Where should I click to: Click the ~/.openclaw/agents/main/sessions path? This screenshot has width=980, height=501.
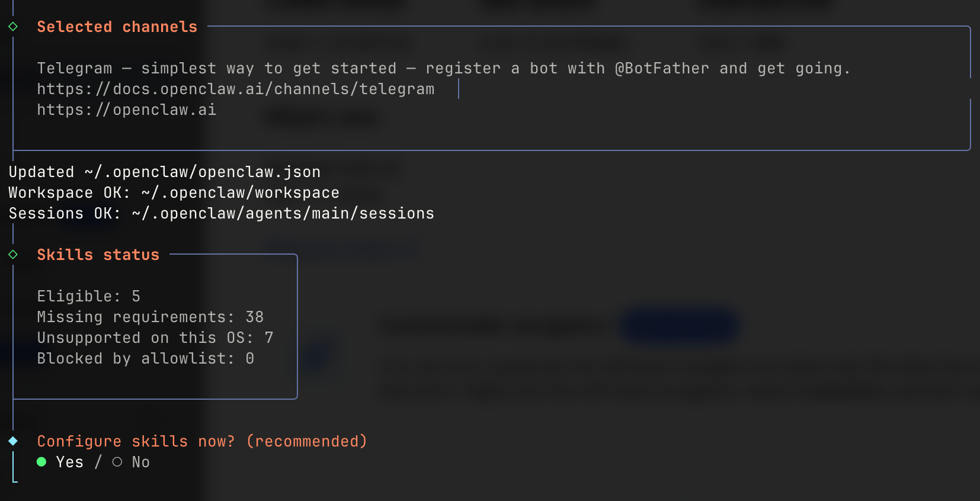[x=283, y=213]
